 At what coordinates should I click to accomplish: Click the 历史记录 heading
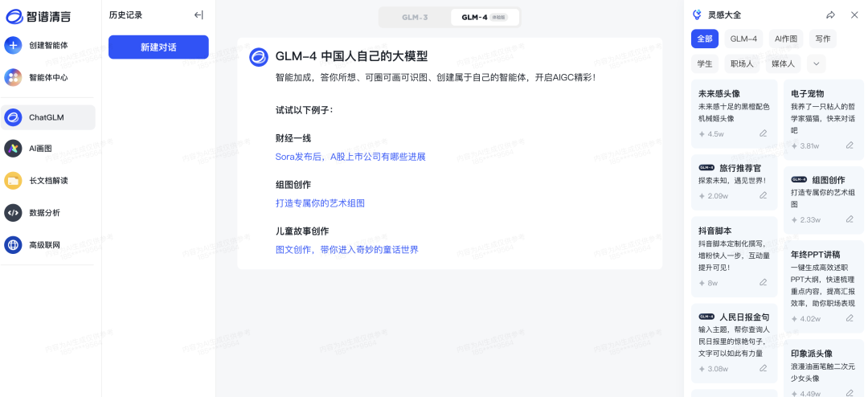coord(125,15)
